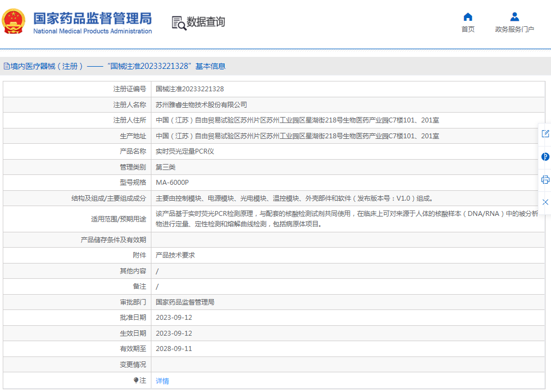Viewport: 551px width, 392px height.
Task: Select product name 实时荧光定量PCR仪
Action: pos(185,151)
